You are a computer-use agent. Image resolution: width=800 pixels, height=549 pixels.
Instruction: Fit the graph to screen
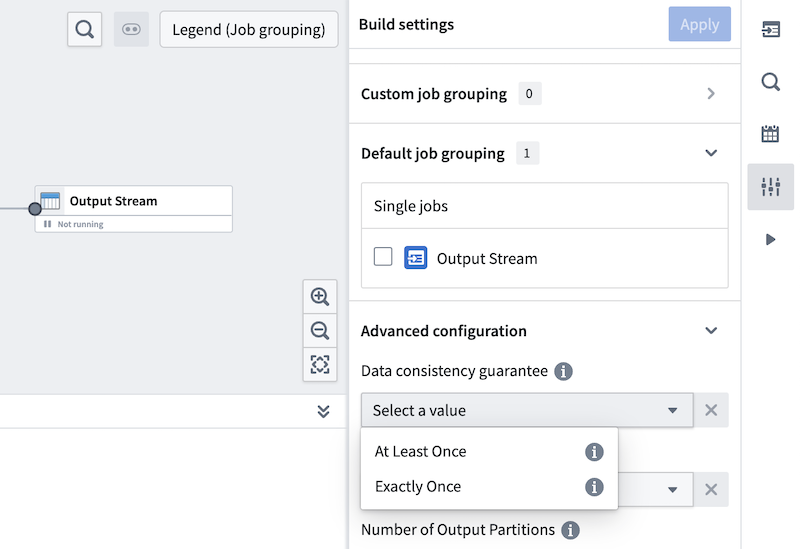[x=320, y=364]
